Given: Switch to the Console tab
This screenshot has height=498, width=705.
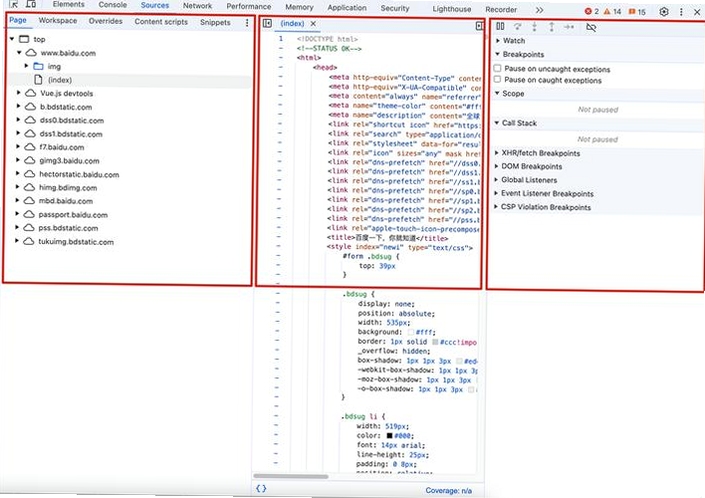Looking at the screenshot, I should (112, 4).
